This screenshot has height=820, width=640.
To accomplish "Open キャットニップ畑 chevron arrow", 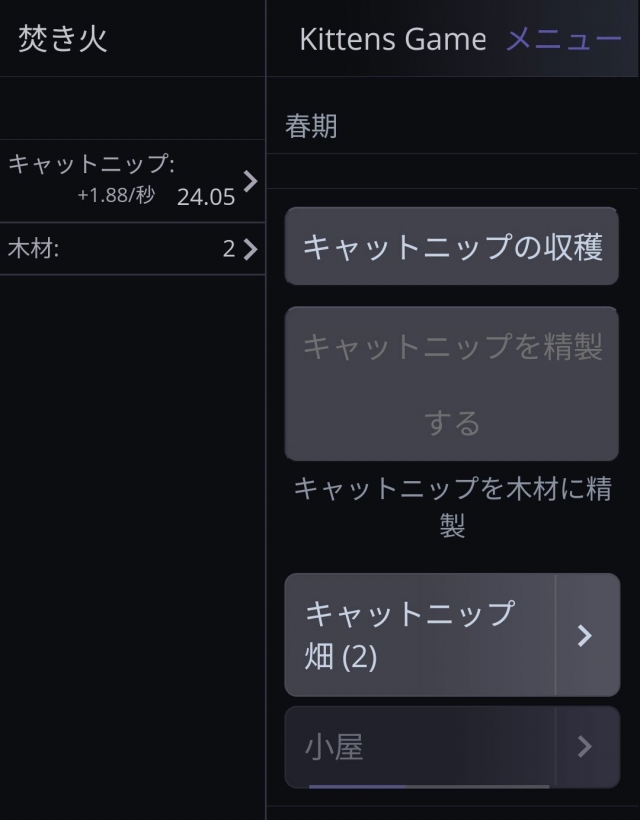I will pos(586,635).
